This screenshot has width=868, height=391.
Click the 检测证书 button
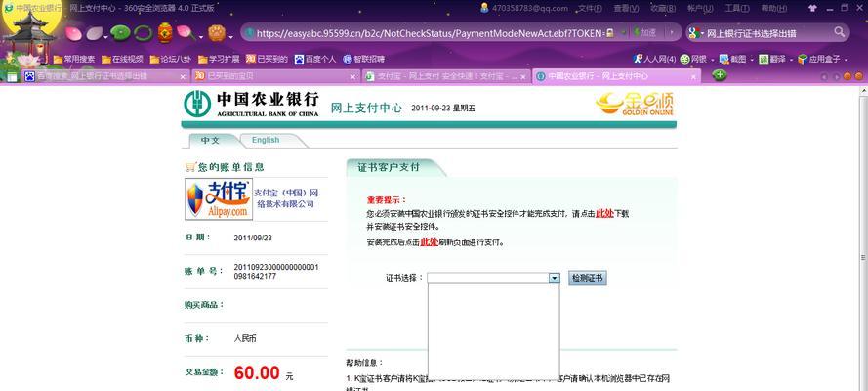coord(588,278)
